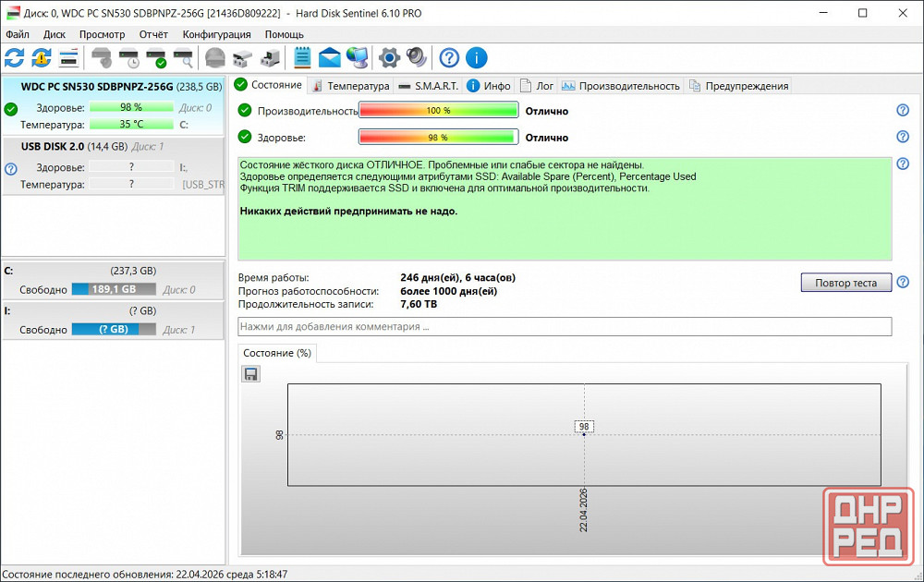The width and height of the screenshot is (924, 582).
Task: Click the refresh disk information icon
Action: pyautogui.click(x=15, y=58)
